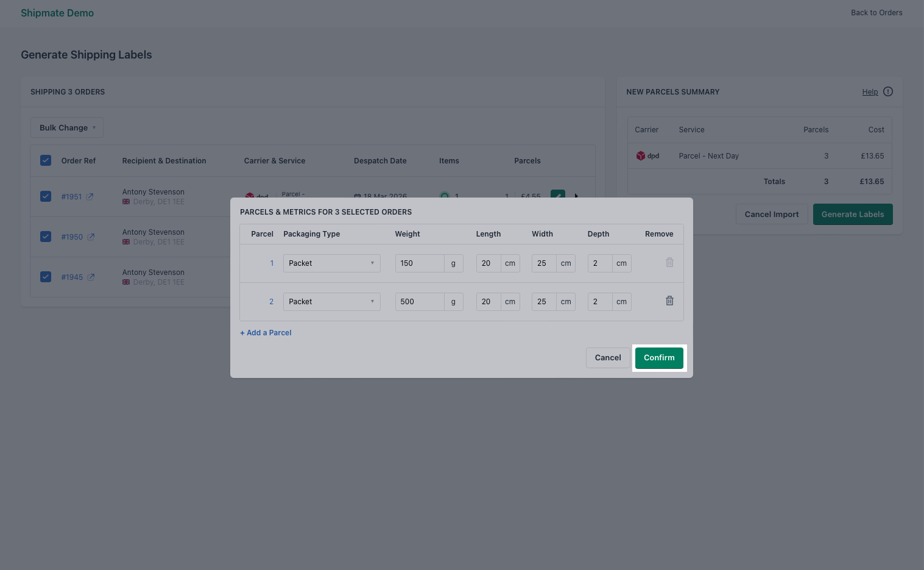Click the calendar icon beside 18 Mar 2026

tap(359, 197)
